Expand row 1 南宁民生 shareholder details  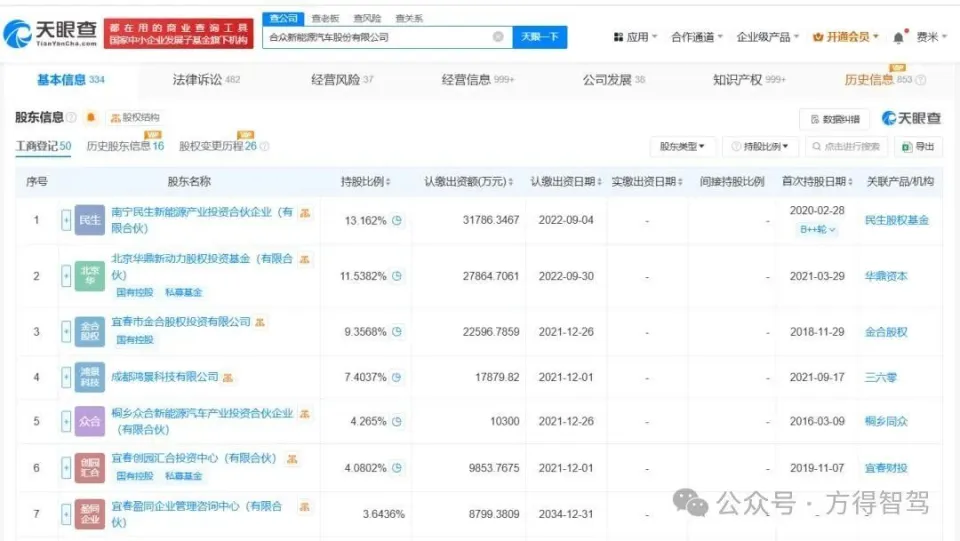66,220
